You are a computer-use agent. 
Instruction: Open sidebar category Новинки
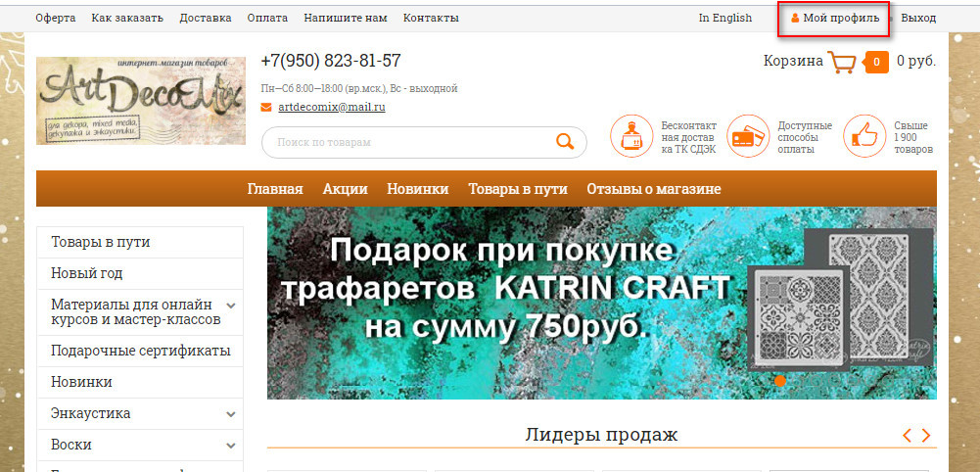140,383
